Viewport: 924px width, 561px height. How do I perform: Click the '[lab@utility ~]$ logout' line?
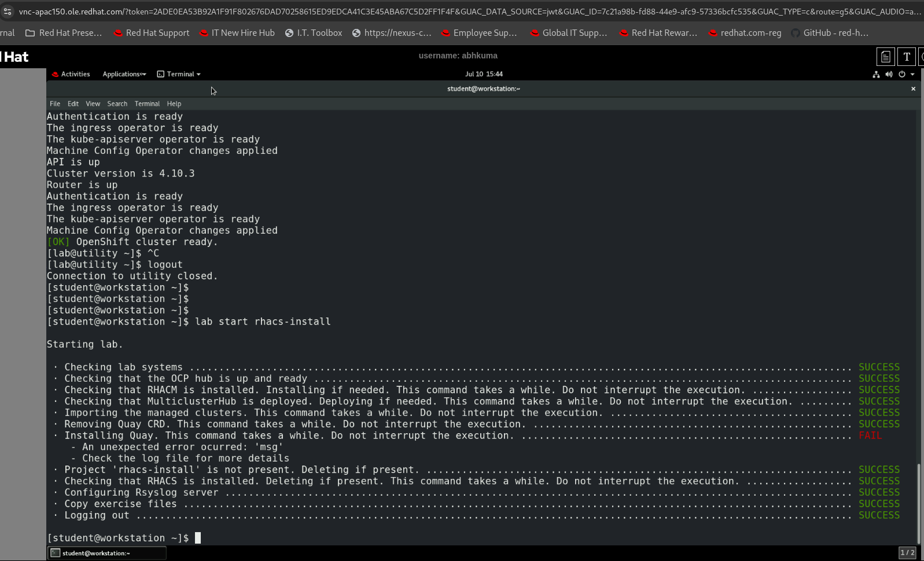pyautogui.click(x=115, y=265)
